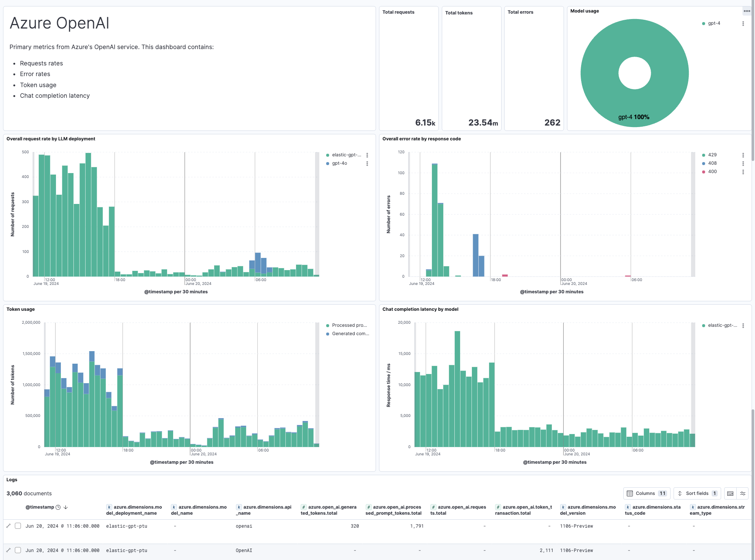This screenshot has width=755, height=560.
Task: Open gpt-4o legend item options
Action: point(367,164)
